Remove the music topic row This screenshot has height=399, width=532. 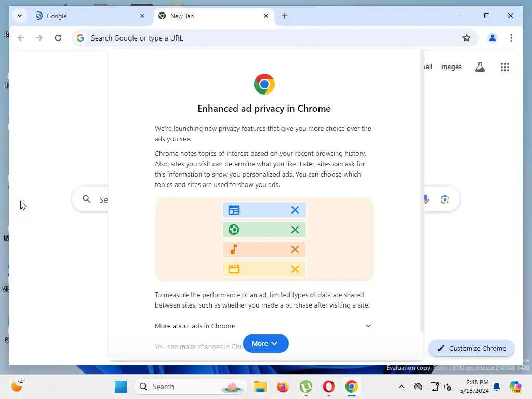[295, 249]
